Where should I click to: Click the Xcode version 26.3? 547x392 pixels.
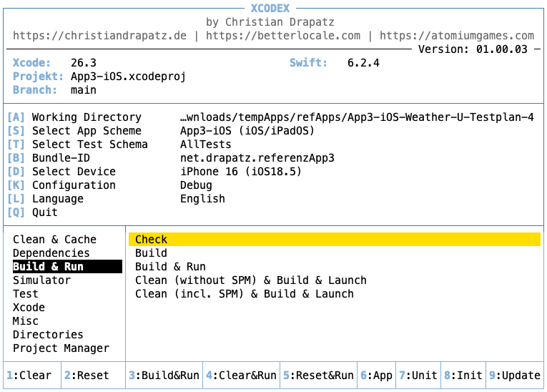coord(84,63)
